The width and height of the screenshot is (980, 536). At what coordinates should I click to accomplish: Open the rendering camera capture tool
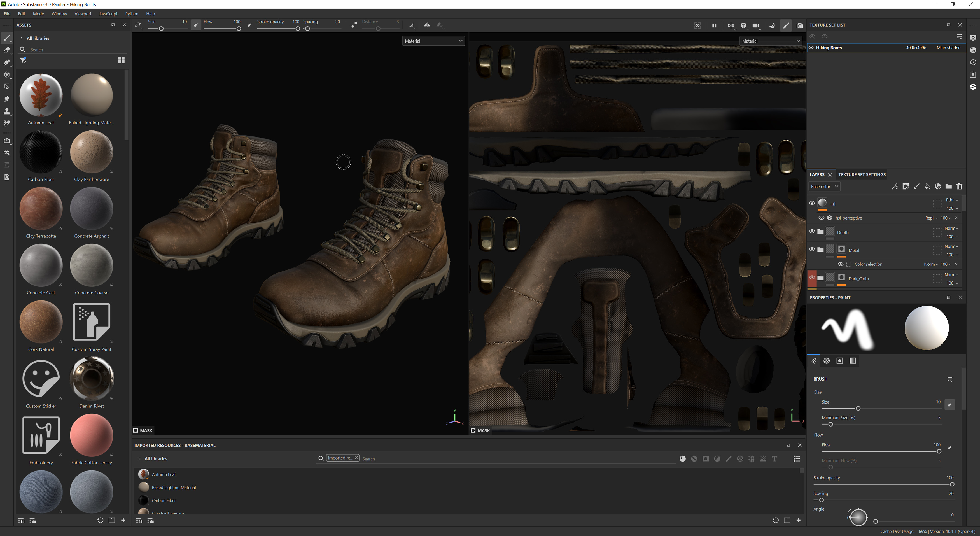pyautogui.click(x=799, y=25)
